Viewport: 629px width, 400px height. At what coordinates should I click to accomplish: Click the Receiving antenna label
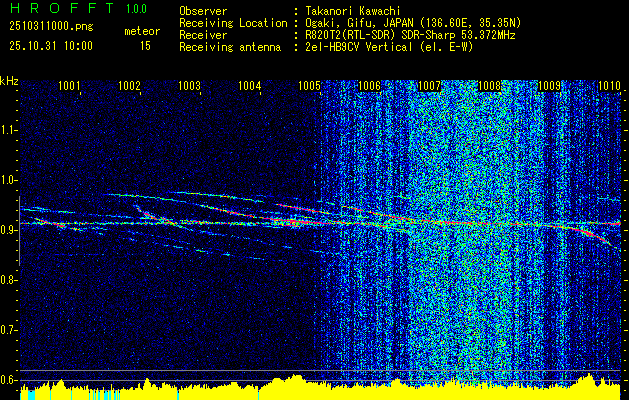[230, 47]
